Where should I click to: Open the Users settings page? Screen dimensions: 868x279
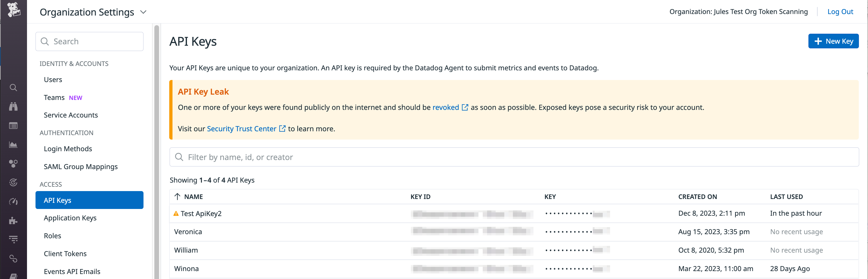click(x=53, y=79)
